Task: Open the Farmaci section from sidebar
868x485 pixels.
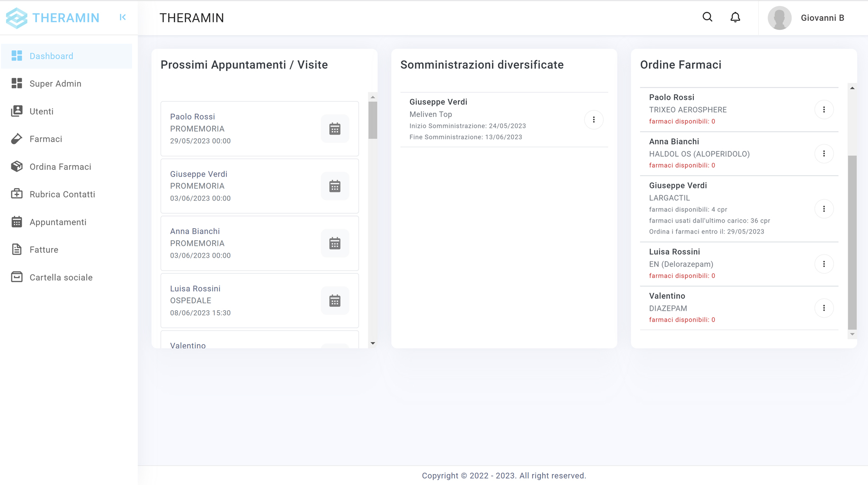Action: click(45, 139)
